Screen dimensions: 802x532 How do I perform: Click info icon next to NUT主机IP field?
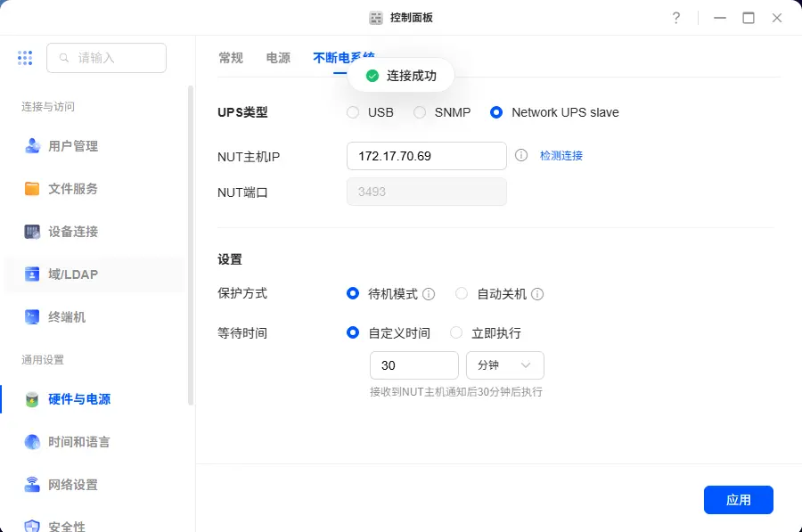521,155
